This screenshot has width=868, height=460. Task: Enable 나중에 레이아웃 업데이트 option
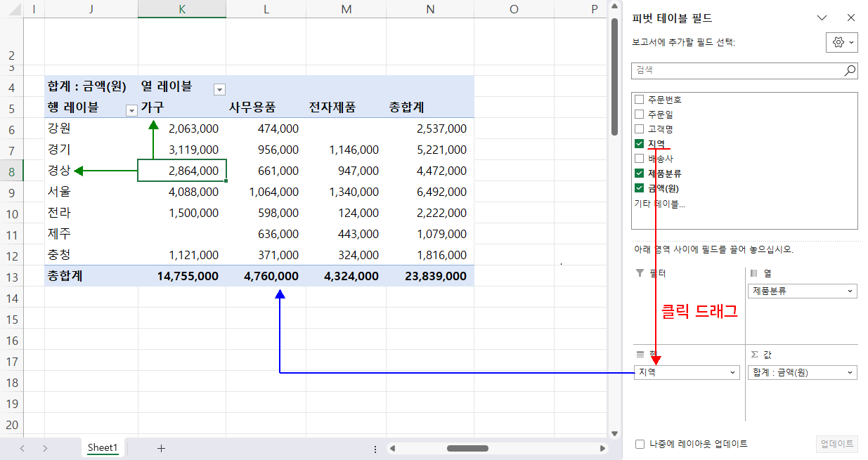pos(640,444)
